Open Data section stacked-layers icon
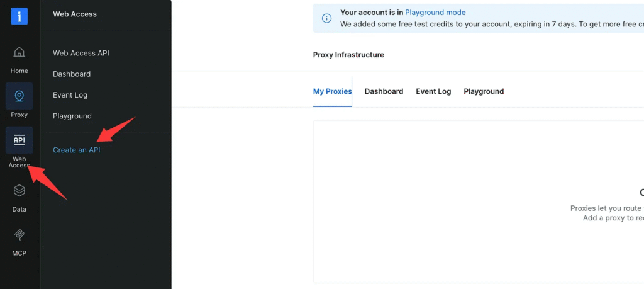 click(x=19, y=190)
